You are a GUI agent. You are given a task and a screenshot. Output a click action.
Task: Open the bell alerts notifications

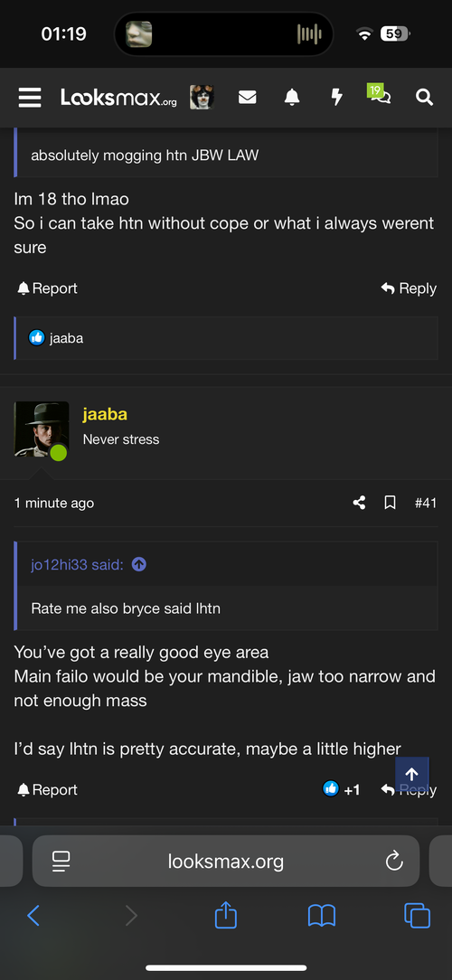coord(292,98)
